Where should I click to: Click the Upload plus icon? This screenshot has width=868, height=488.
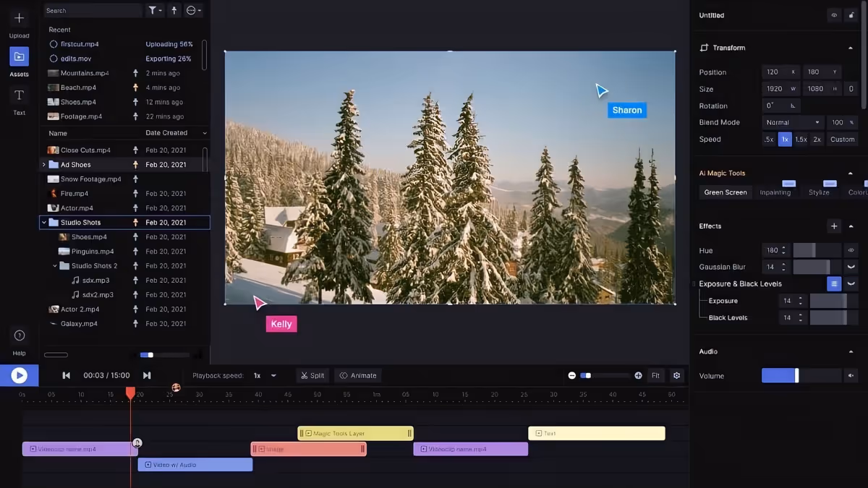pos(19,18)
